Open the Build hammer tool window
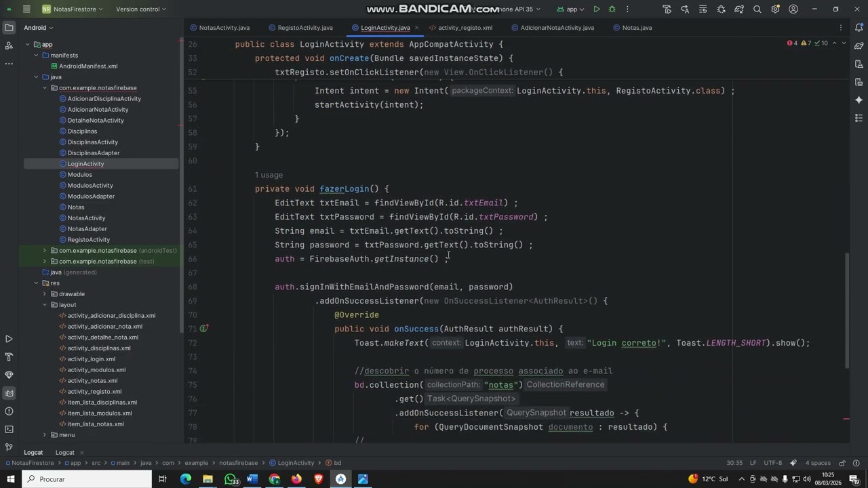This screenshot has width=868, height=488. click(9, 357)
